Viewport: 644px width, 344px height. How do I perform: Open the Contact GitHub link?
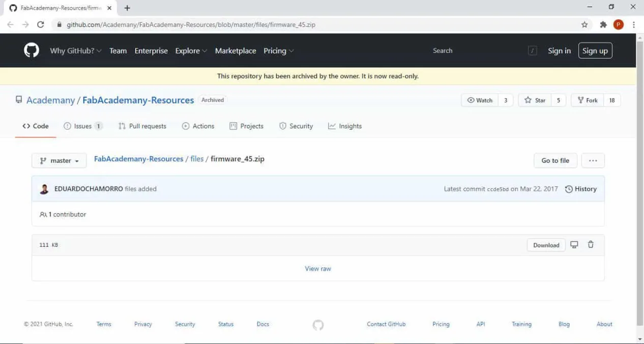[x=386, y=324]
